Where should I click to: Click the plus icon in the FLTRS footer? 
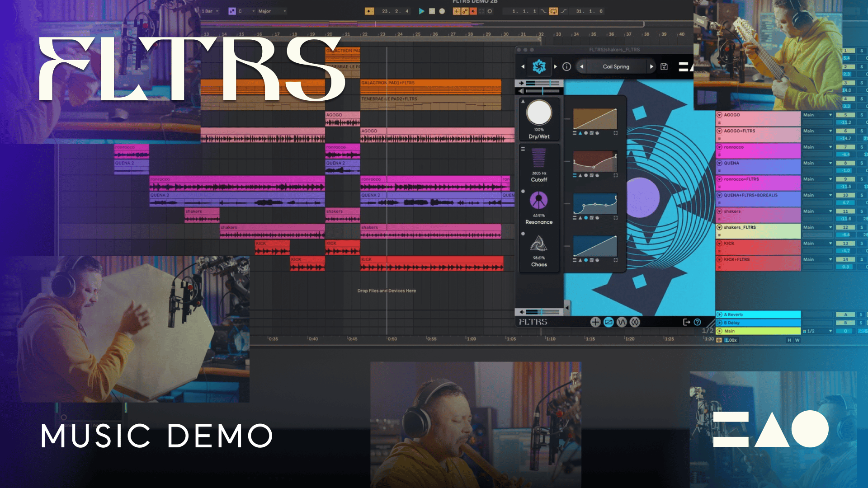(x=595, y=322)
